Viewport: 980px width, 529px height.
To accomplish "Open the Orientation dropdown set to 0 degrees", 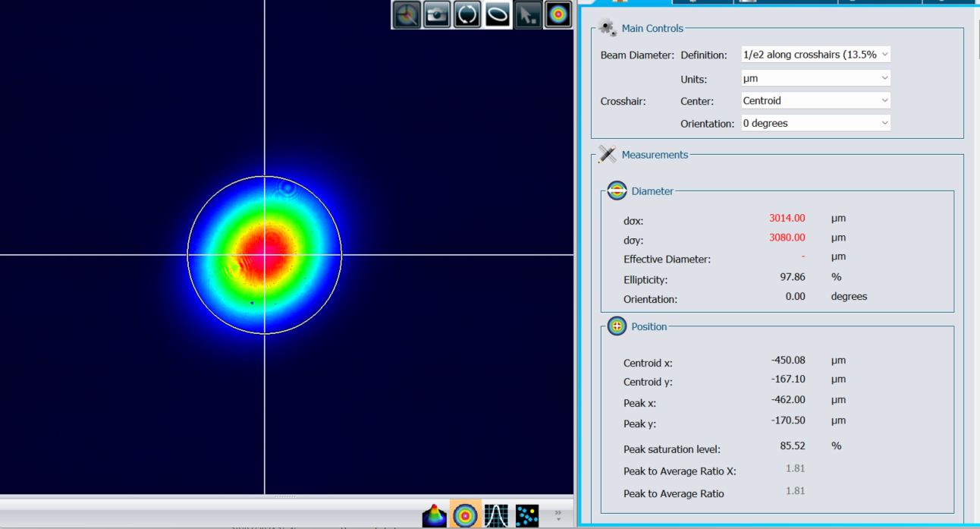I will (815, 123).
